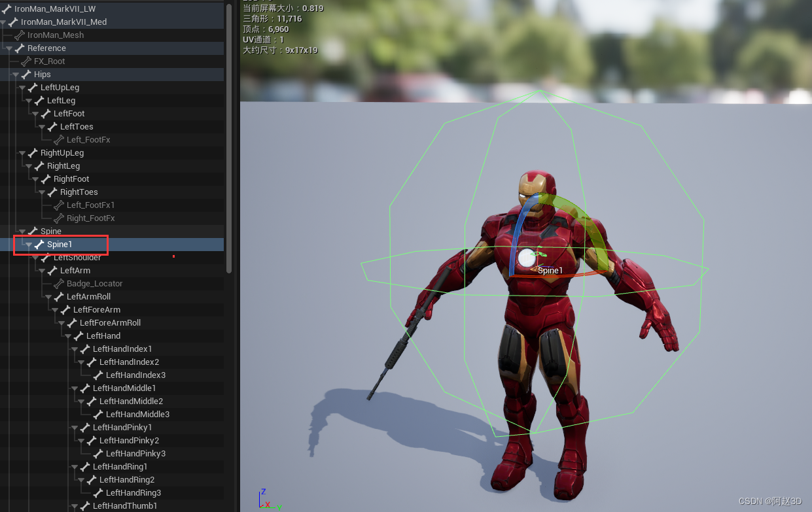Select the RightLeg bone row
This screenshot has width=812, height=512.
click(x=112, y=166)
